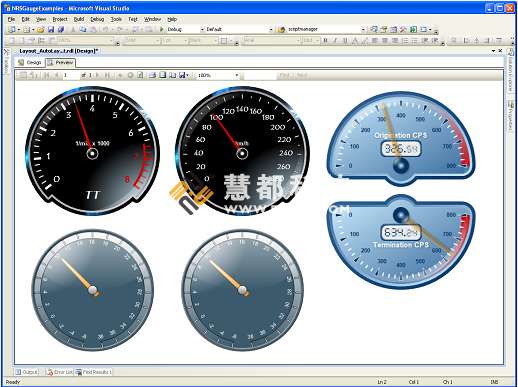Click the export save icon in preview toolbar
Viewport: 518px width, 387px height.
[x=182, y=75]
